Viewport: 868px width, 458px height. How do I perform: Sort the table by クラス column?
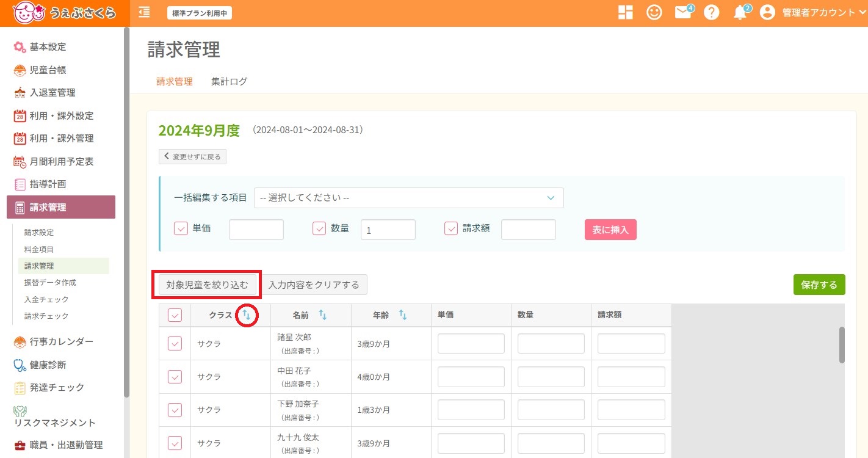pos(247,315)
